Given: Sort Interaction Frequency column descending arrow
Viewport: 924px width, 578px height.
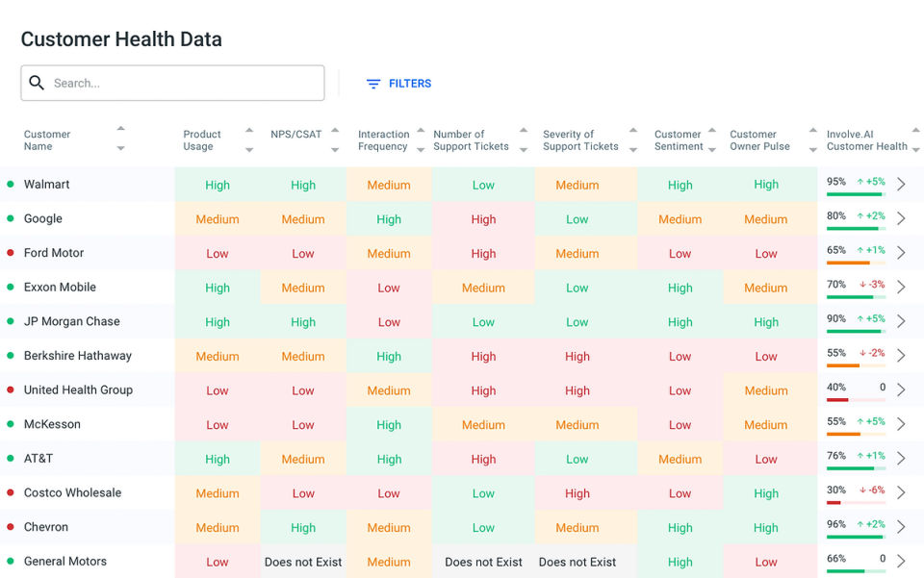Looking at the screenshot, I should tap(421, 149).
